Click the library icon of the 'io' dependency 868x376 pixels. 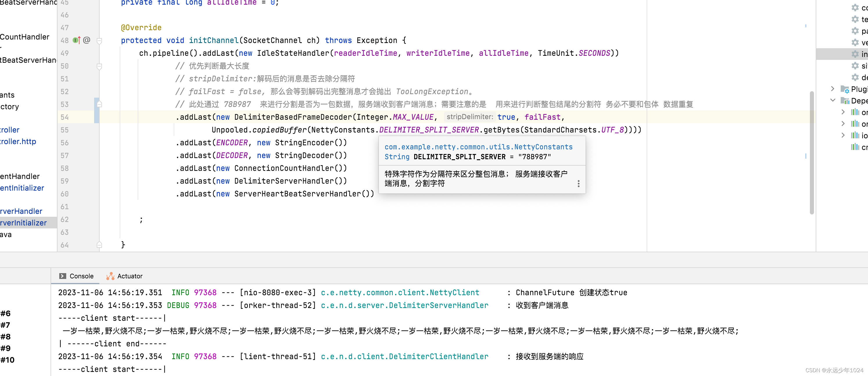coord(855,135)
